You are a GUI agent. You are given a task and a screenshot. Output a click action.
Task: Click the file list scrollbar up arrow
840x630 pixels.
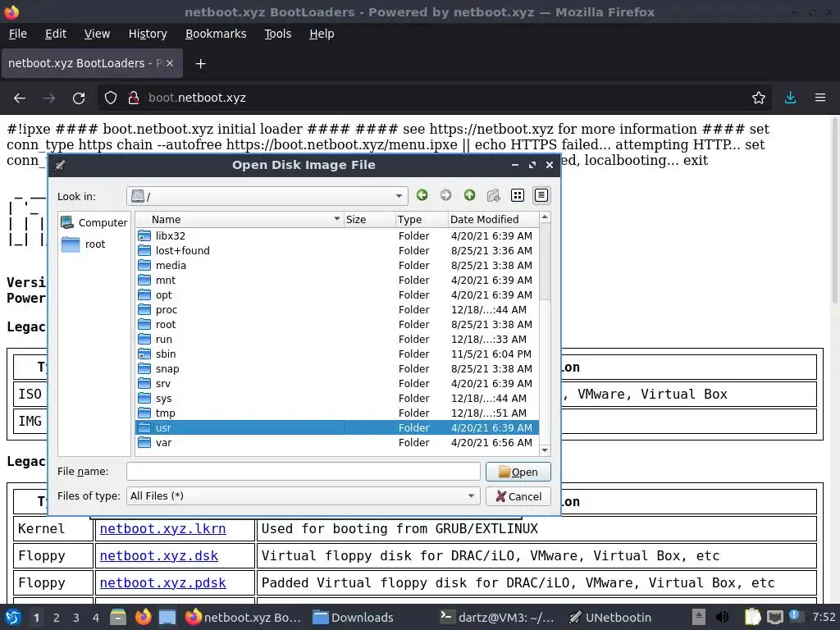pos(545,217)
